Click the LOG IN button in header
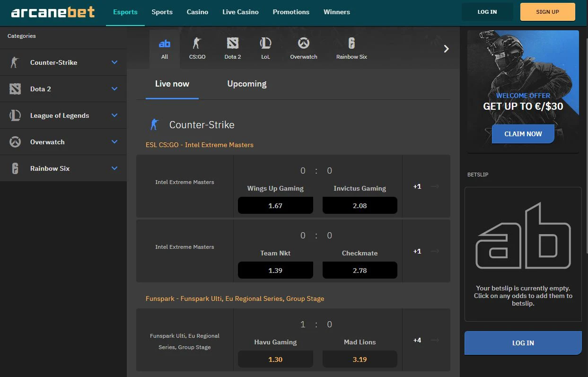 pyautogui.click(x=487, y=12)
